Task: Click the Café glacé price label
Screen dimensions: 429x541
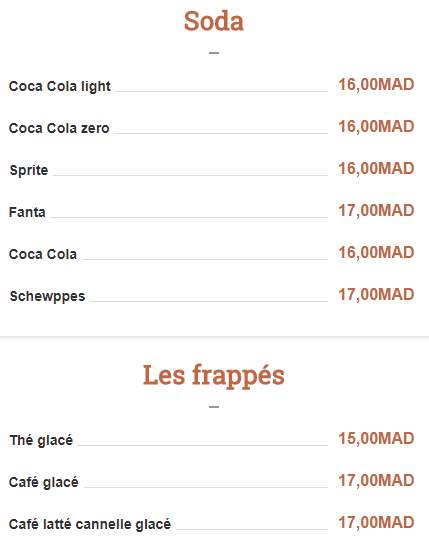Action: [x=376, y=481]
